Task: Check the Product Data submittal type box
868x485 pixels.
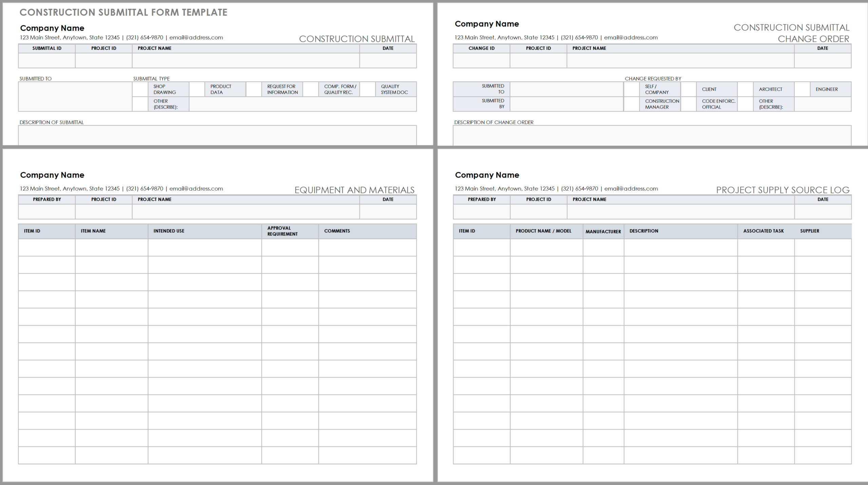Action: pyautogui.click(x=197, y=89)
